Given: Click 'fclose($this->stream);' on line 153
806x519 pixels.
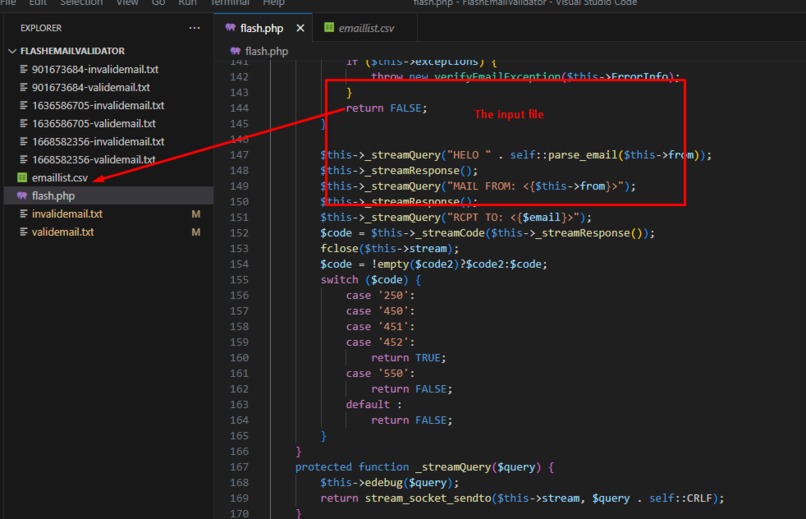Looking at the screenshot, I should (x=390, y=249).
